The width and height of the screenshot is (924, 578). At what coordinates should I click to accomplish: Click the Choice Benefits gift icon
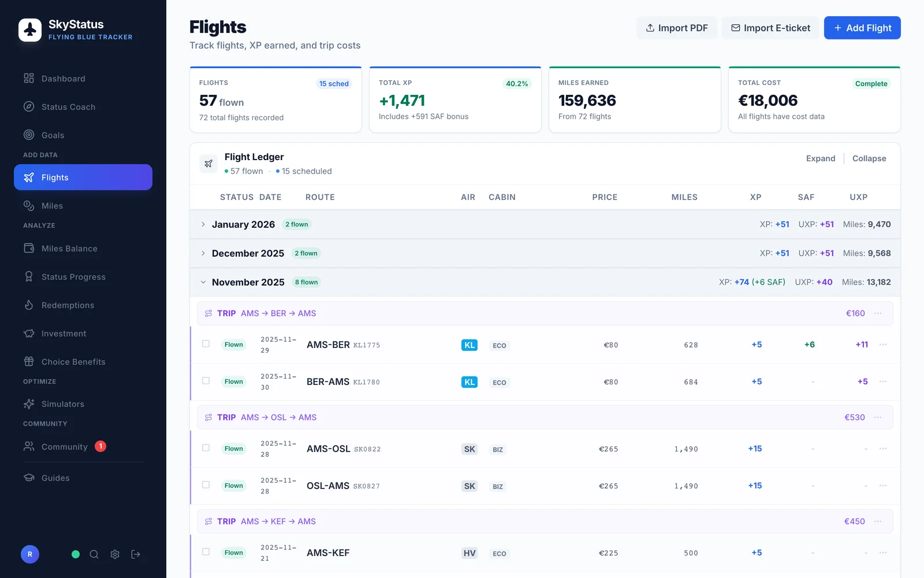[x=29, y=362]
